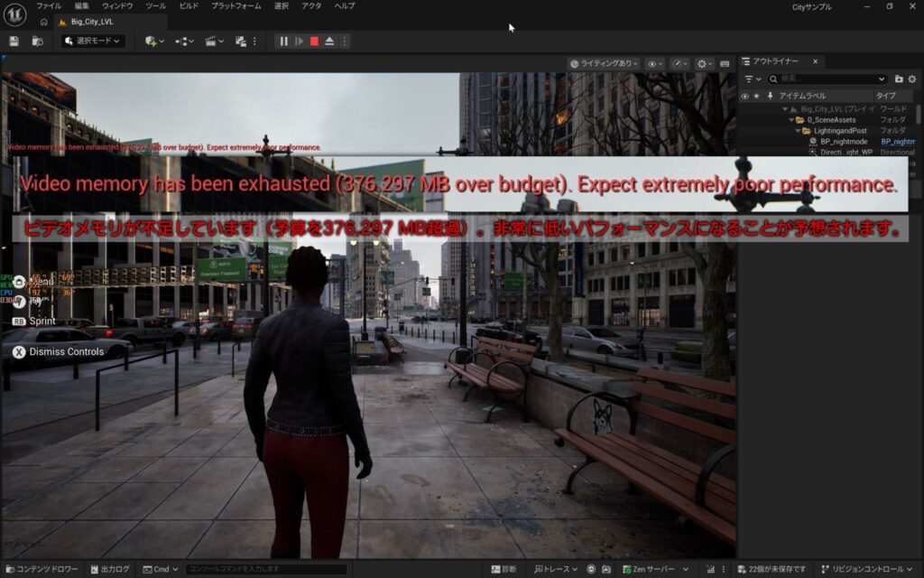Open the add content cube-plus icon
The height and width of the screenshot is (578, 924).
[x=154, y=42]
